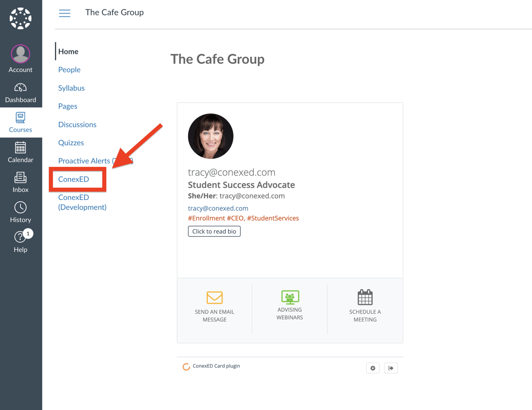Toggle the course navigation with the hamburger menu

(65, 13)
